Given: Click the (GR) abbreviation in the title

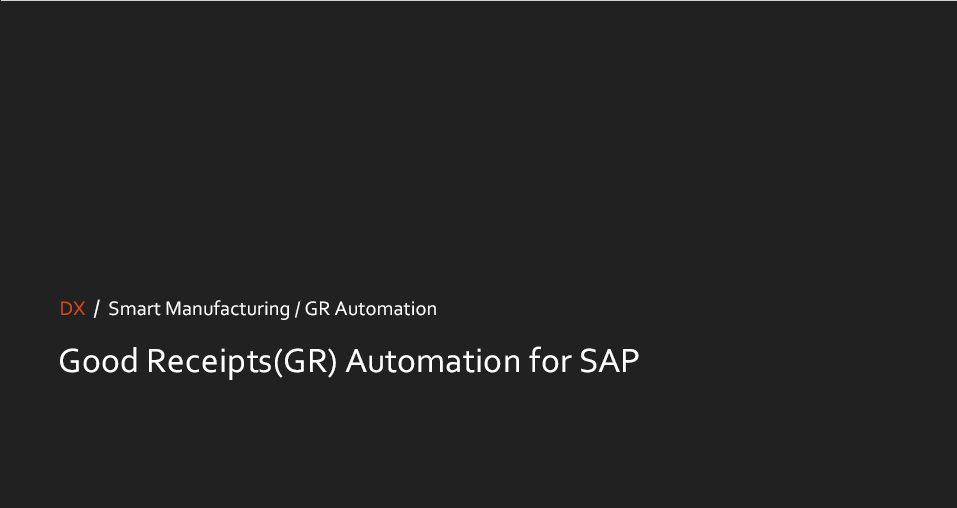Looking at the screenshot, I should click(305, 361).
